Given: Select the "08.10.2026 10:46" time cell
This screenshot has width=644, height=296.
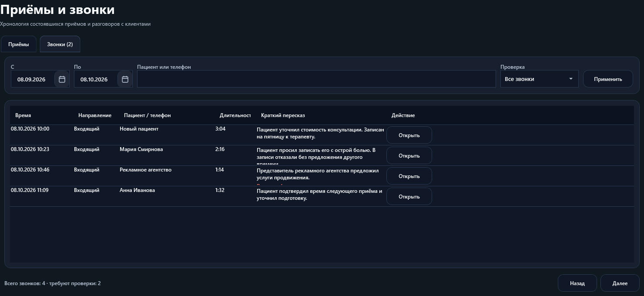Looking at the screenshot, I should (x=30, y=170).
